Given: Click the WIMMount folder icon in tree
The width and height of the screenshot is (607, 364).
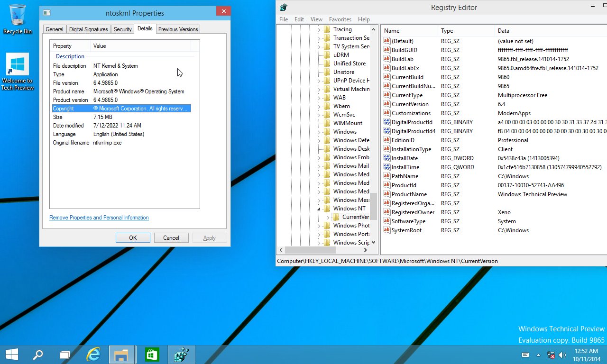Looking at the screenshot, I should point(327,123).
